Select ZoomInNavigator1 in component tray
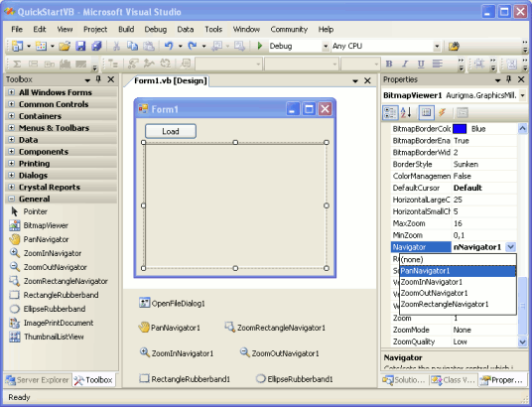The image size is (532, 407). 177,353
